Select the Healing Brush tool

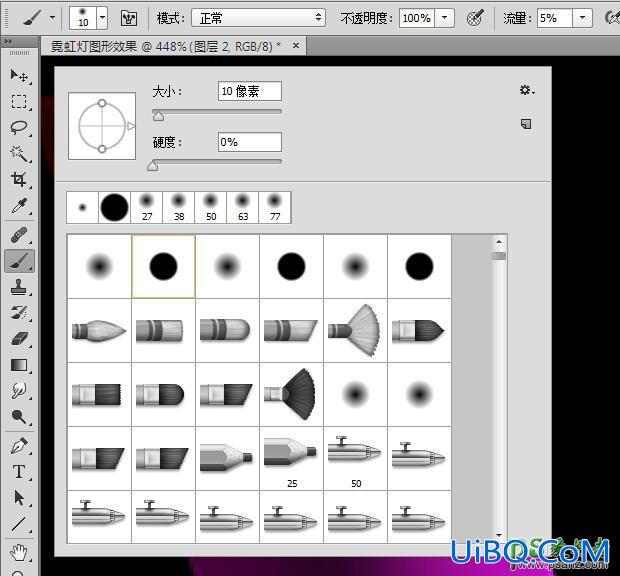coord(19,235)
